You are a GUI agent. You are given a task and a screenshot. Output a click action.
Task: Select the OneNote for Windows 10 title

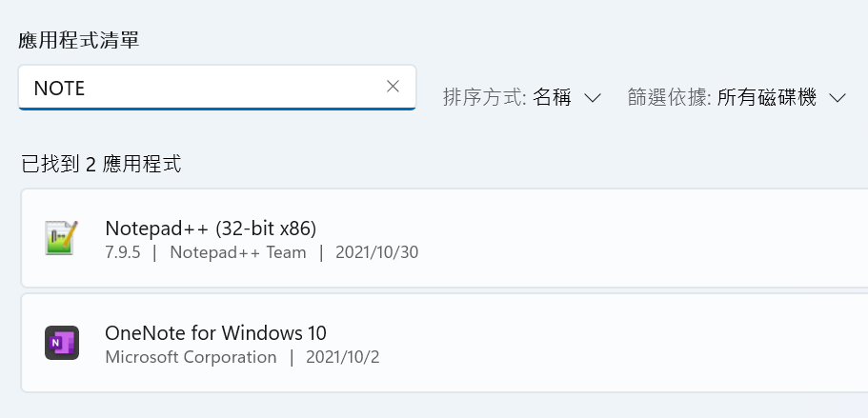(x=215, y=333)
